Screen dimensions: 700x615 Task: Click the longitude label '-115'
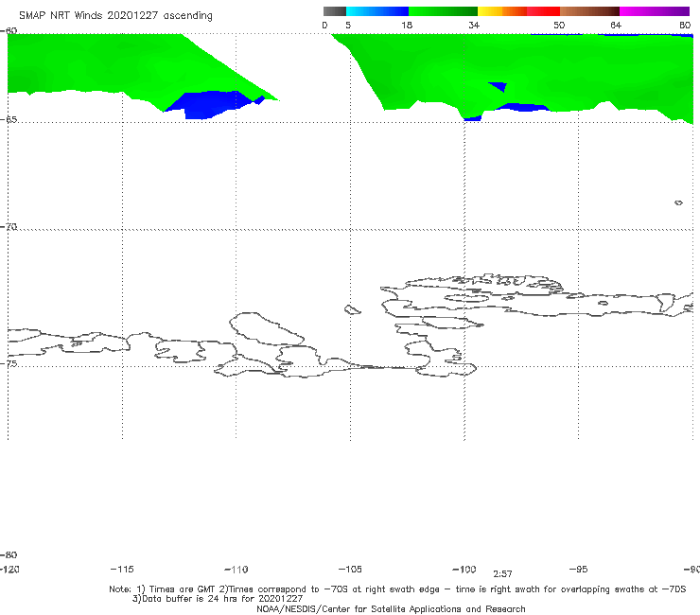point(122,569)
